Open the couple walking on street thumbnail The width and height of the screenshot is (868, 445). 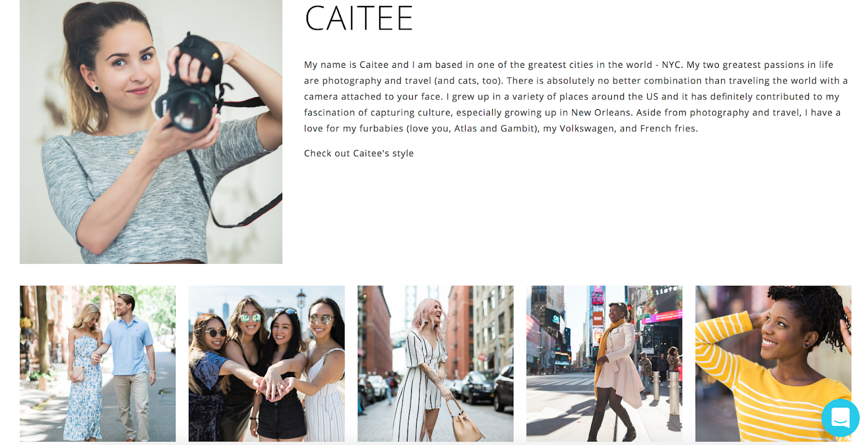point(98,364)
